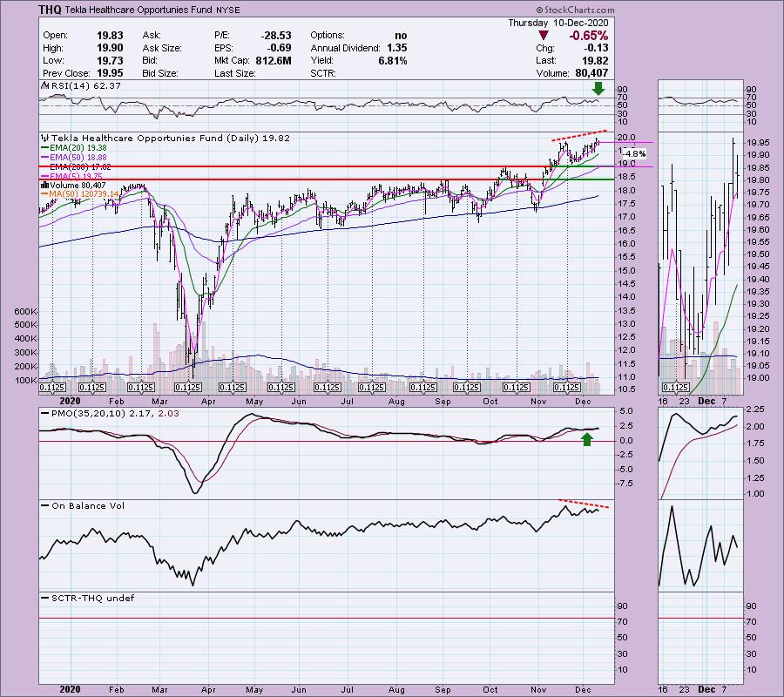Select the EPS value -0.69

(x=279, y=48)
